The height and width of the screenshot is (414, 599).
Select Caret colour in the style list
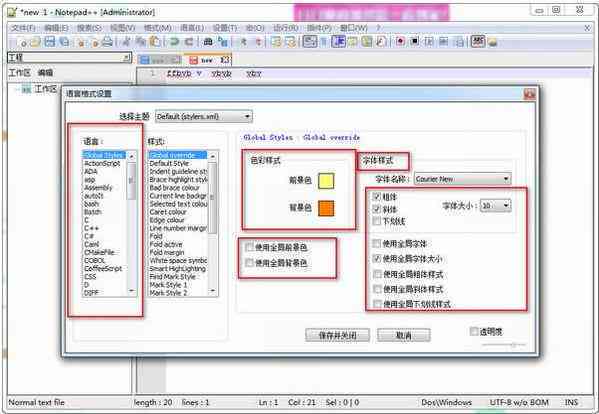[x=168, y=212]
